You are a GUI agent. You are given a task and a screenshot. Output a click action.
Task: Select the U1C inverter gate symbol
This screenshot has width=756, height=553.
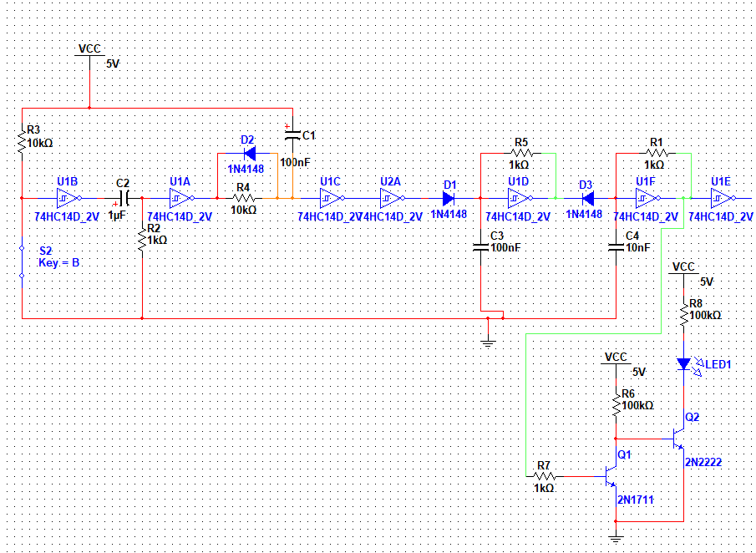[x=332, y=198]
